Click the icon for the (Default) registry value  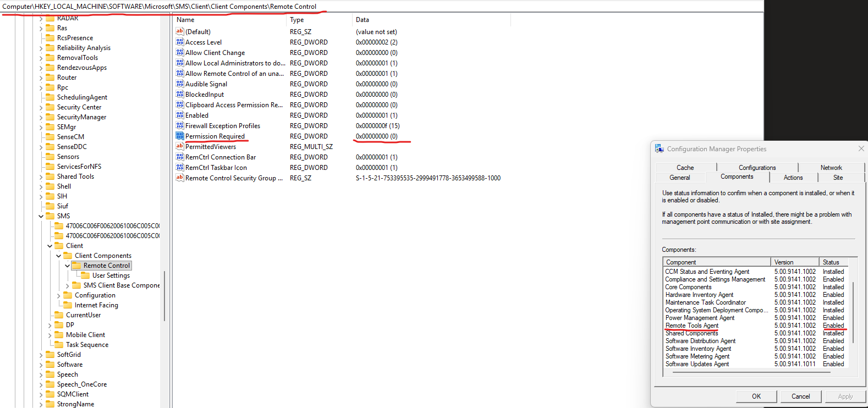click(x=179, y=31)
